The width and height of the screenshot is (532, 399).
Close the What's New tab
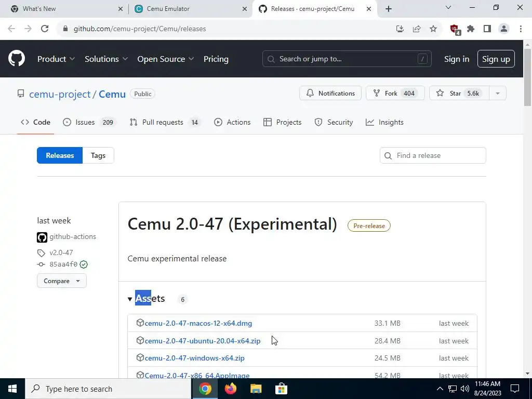point(121,9)
